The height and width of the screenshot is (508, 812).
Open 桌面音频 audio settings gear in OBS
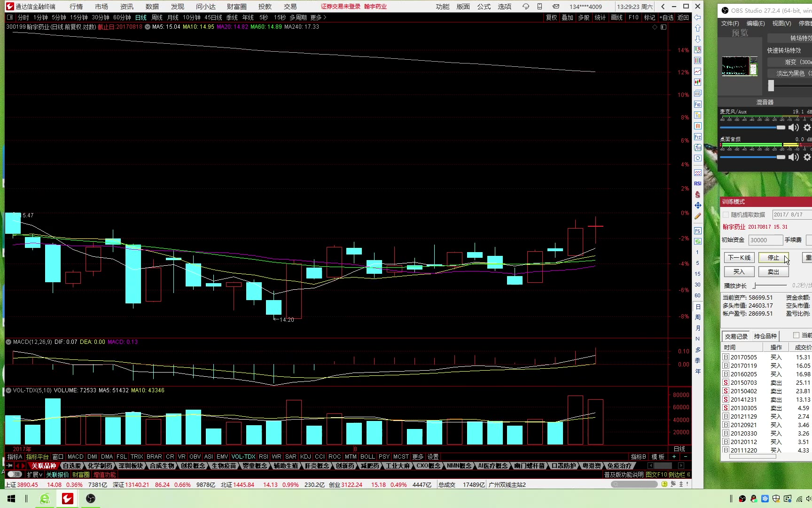pos(807,157)
